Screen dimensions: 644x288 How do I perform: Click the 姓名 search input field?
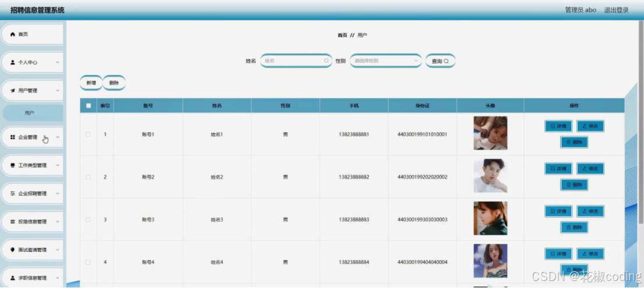point(296,61)
